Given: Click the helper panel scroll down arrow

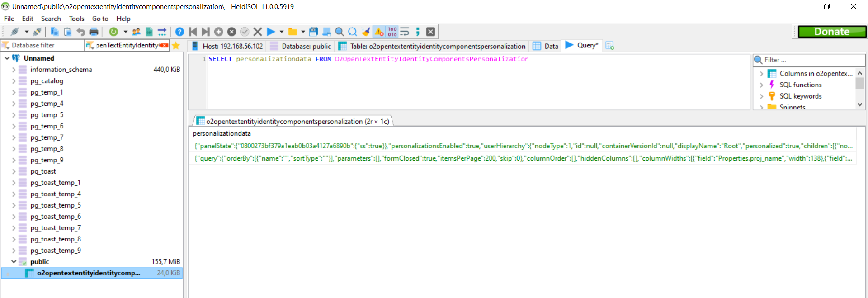Looking at the screenshot, I should (x=860, y=104).
